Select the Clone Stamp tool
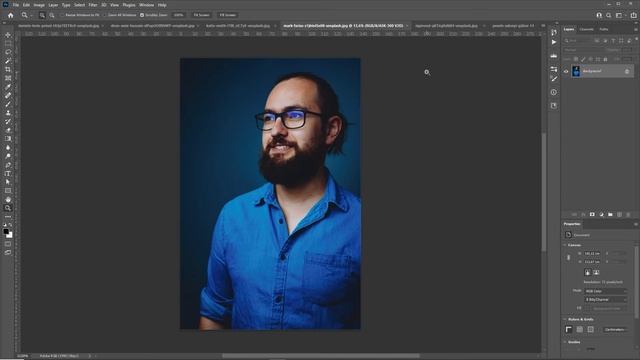Viewport: 640px width, 360px height. (8, 113)
